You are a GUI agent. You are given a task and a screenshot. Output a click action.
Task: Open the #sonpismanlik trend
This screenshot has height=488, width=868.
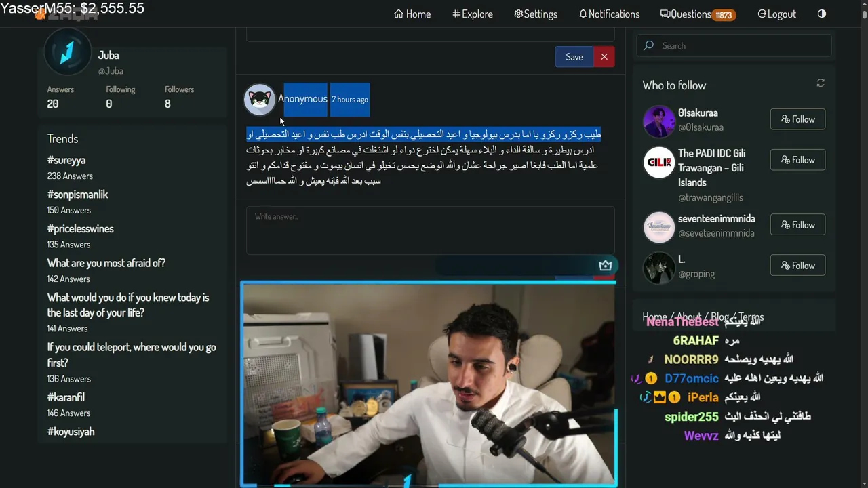pyautogui.click(x=77, y=195)
